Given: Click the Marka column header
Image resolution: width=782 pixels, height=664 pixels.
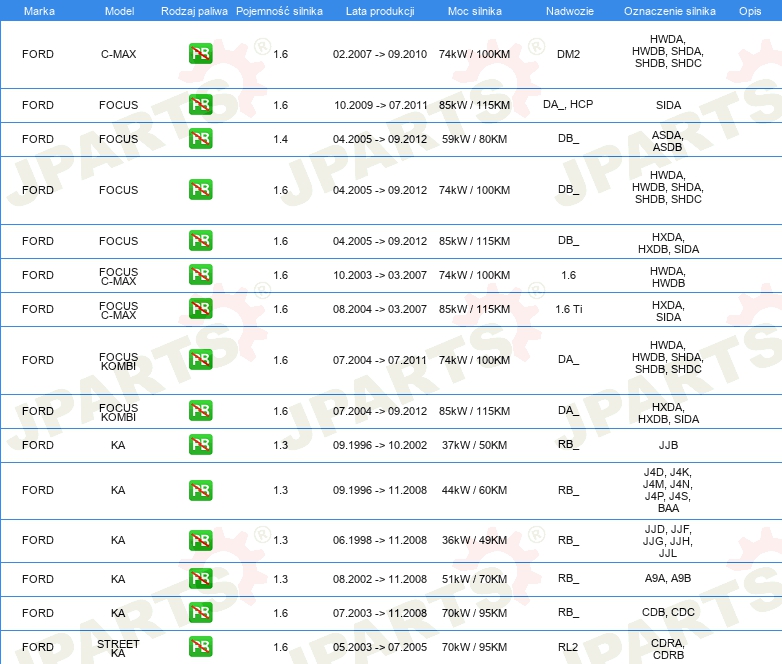Looking at the screenshot, I should click(x=39, y=11).
